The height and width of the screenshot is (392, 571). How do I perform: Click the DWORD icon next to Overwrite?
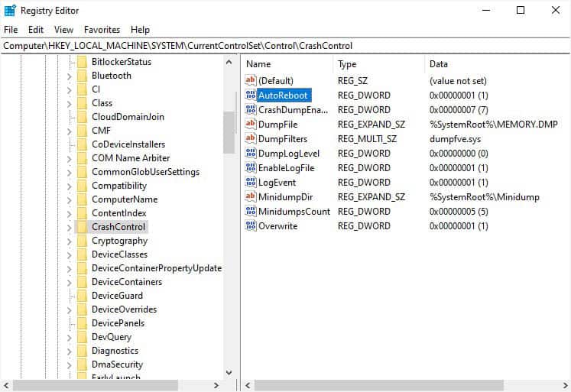click(x=251, y=226)
